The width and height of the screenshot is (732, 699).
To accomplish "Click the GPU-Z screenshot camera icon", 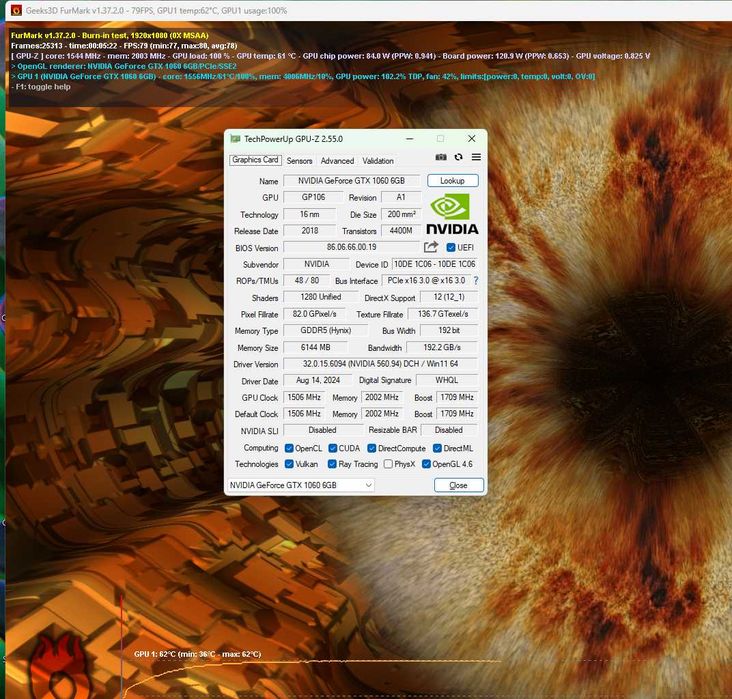I will [441, 157].
